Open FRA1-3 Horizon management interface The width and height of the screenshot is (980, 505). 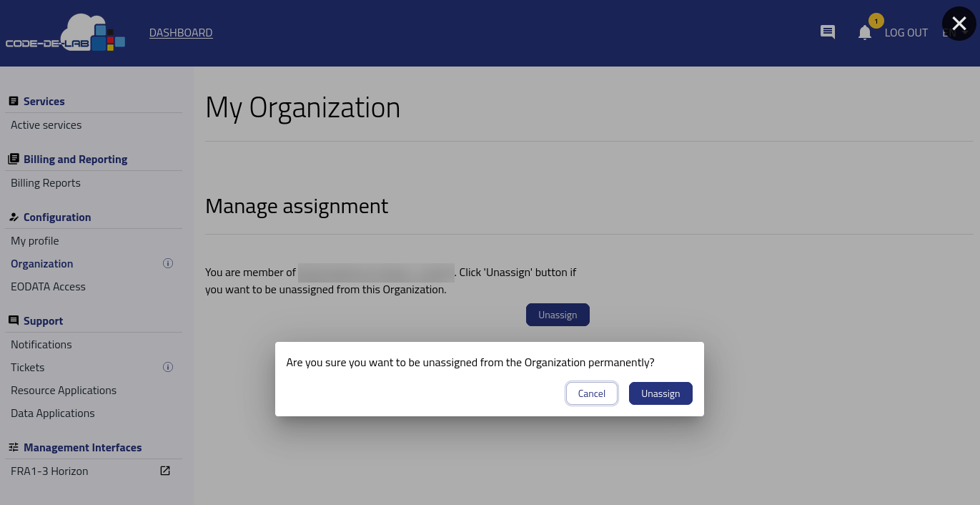(49, 471)
